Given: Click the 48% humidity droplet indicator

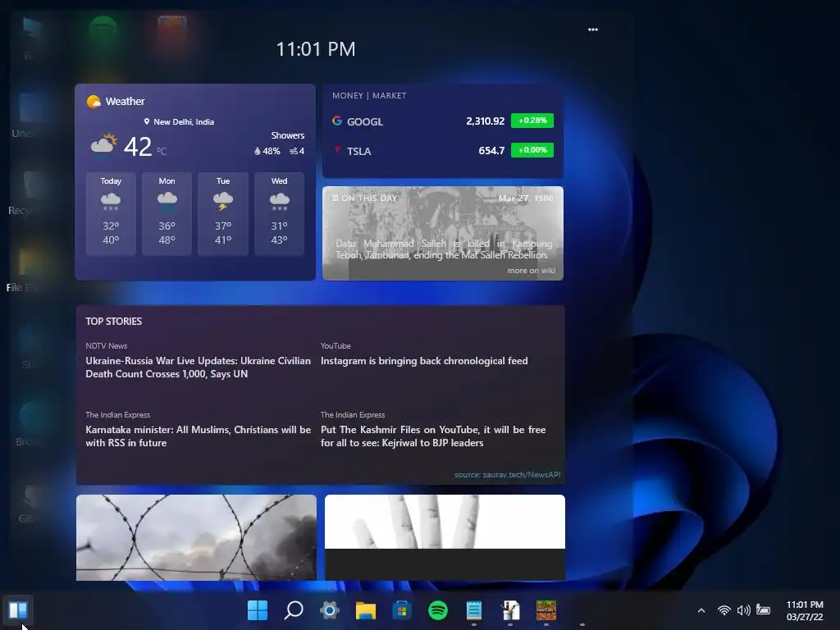Looking at the screenshot, I should [x=267, y=151].
